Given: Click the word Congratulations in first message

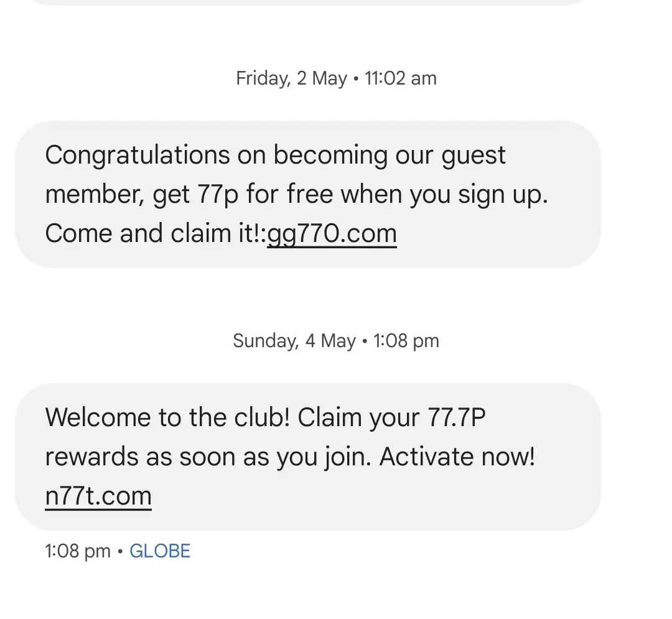Looking at the screenshot, I should [x=138, y=155].
